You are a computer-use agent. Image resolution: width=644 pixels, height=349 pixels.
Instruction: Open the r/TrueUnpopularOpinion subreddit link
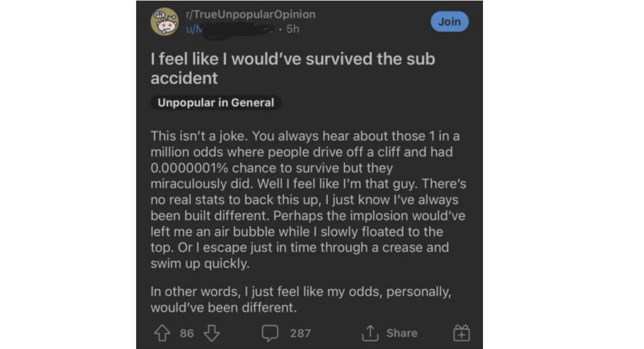251,14
